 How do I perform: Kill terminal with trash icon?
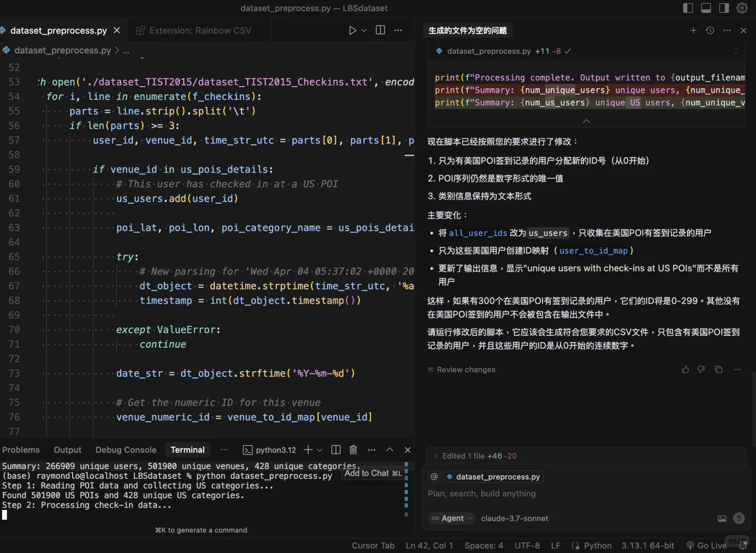[353, 450]
